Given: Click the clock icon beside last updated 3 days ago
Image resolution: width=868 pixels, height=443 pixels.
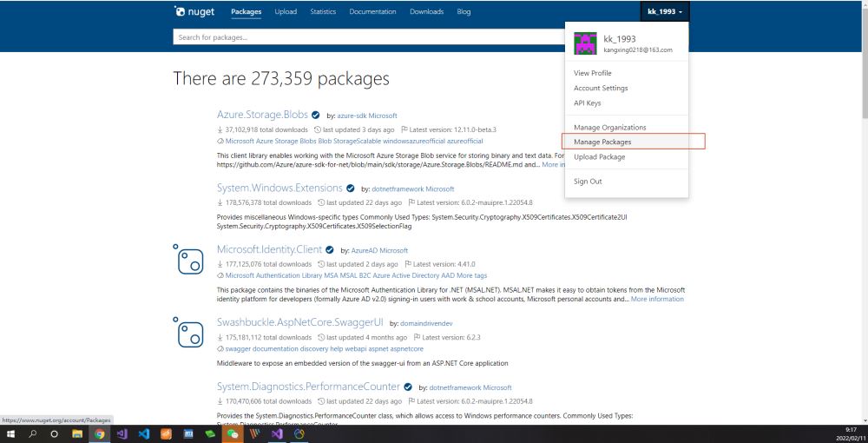Looking at the screenshot, I should tap(317, 129).
